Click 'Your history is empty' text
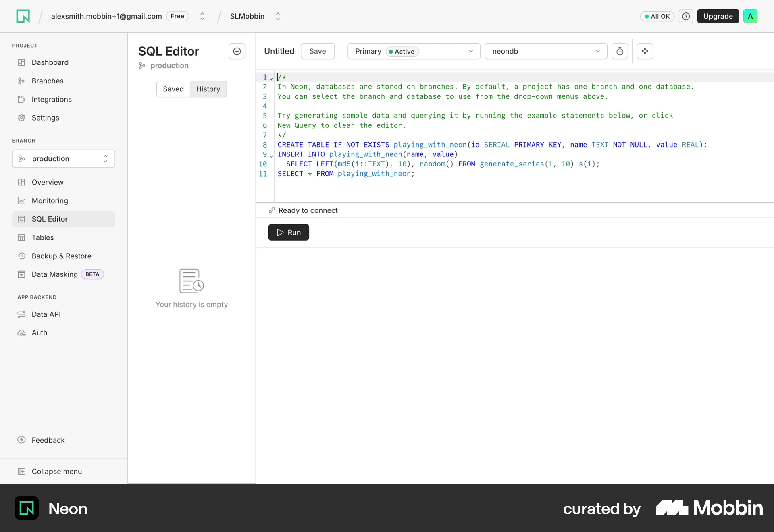The width and height of the screenshot is (774, 532). tap(191, 305)
